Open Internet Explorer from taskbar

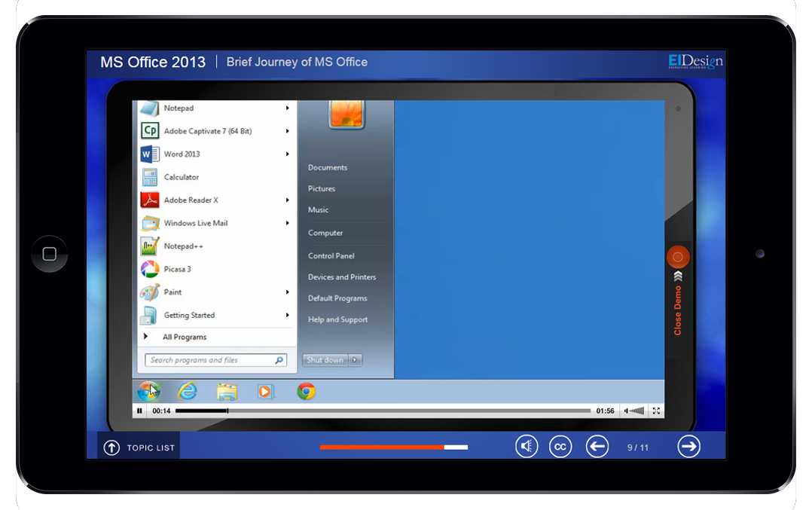pos(188,392)
